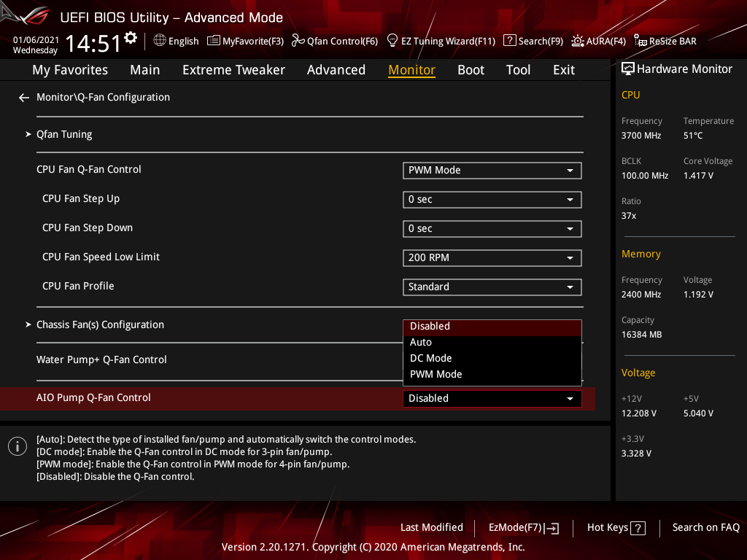Click English language button
This screenshot has height=560, width=747.
(176, 41)
